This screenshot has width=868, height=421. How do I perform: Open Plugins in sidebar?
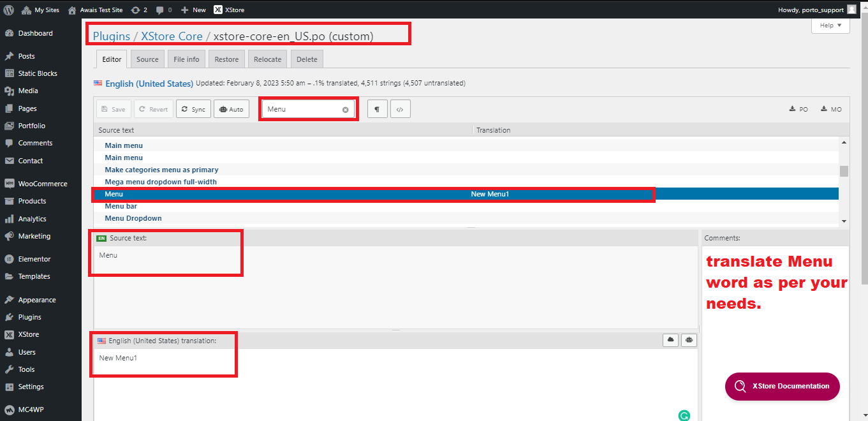pyautogui.click(x=29, y=317)
